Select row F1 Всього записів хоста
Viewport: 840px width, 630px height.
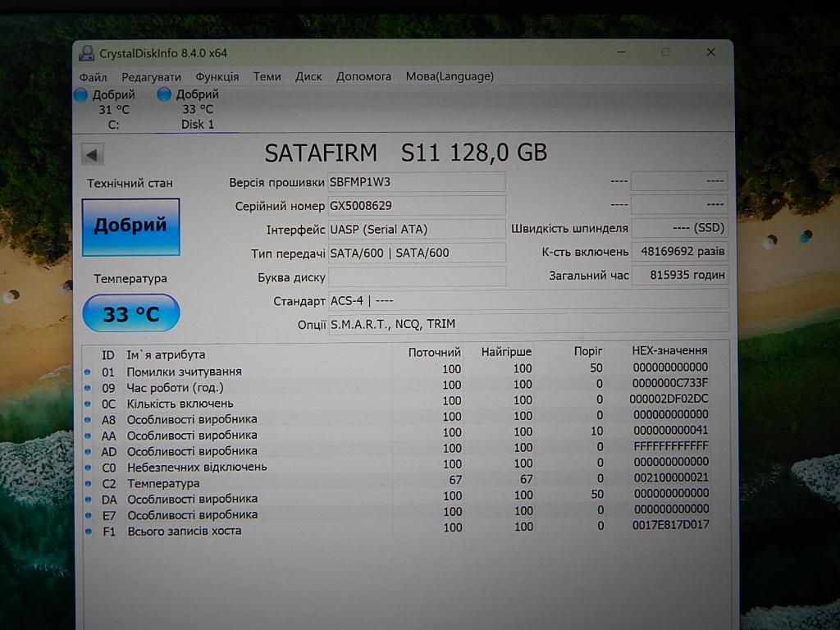point(397,529)
